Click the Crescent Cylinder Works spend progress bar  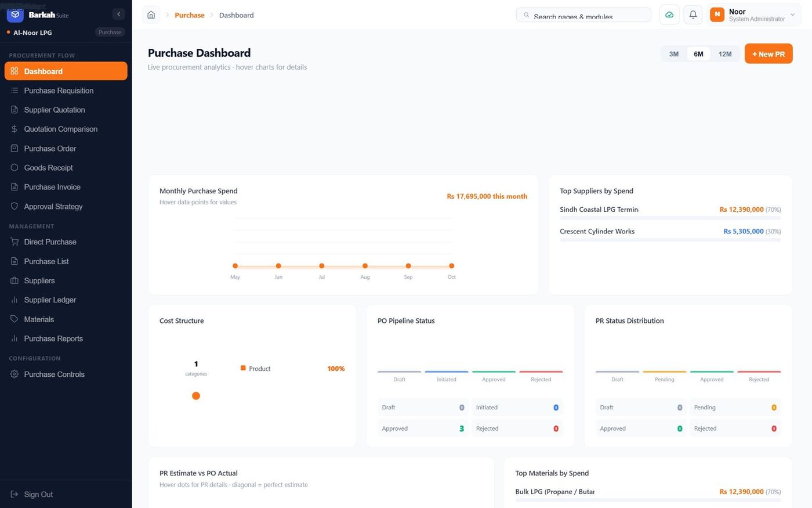670,240
